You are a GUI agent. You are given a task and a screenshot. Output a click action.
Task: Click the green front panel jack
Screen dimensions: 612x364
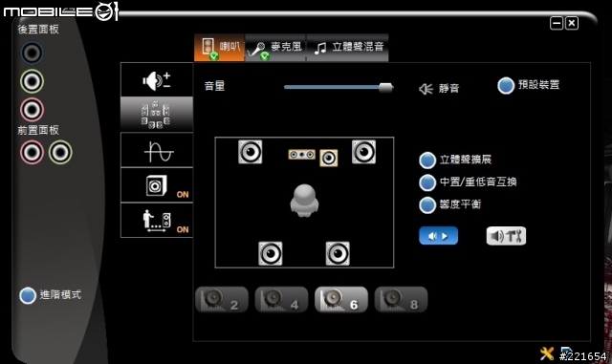click(x=60, y=152)
